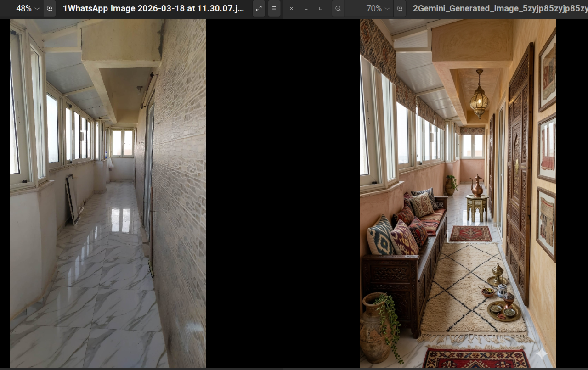Click the WhatsApp Image file name title
This screenshot has height=370, width=588.
(x=153, y=8)
